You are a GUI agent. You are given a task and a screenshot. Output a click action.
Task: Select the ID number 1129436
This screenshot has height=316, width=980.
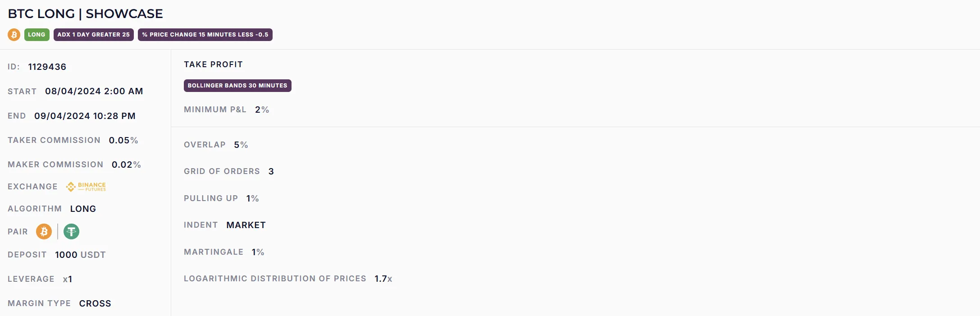pyautogui.click(x=47, y=67)
